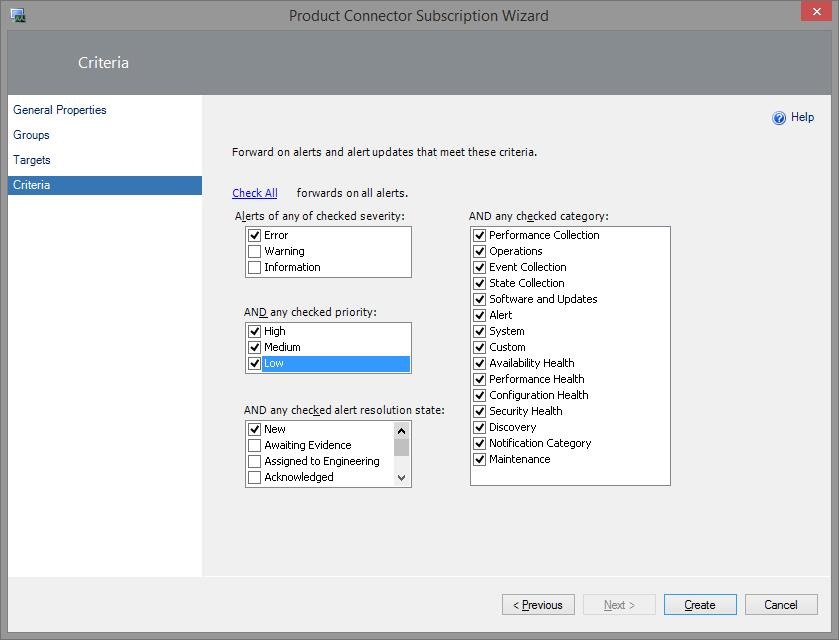This screenshot has height=640, width=839.
Task: Open the General Properties wizard page
Action: [x=60, y=110]
